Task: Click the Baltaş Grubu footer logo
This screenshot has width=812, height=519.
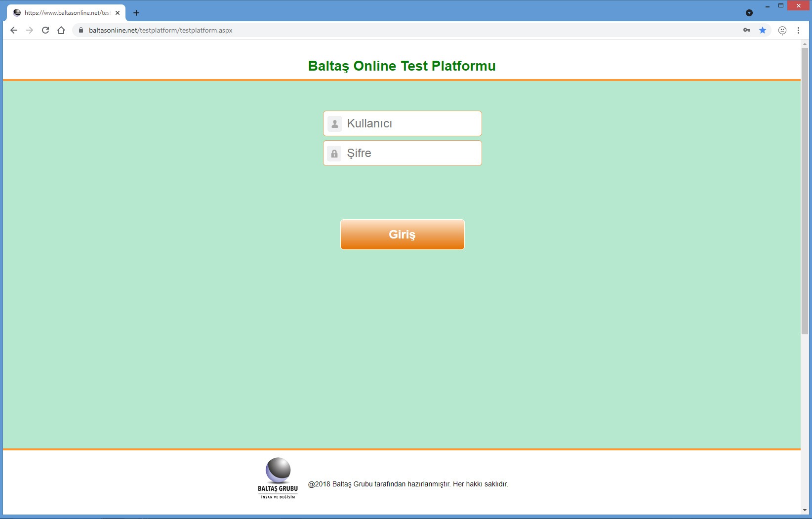Action: coord(278,478)
